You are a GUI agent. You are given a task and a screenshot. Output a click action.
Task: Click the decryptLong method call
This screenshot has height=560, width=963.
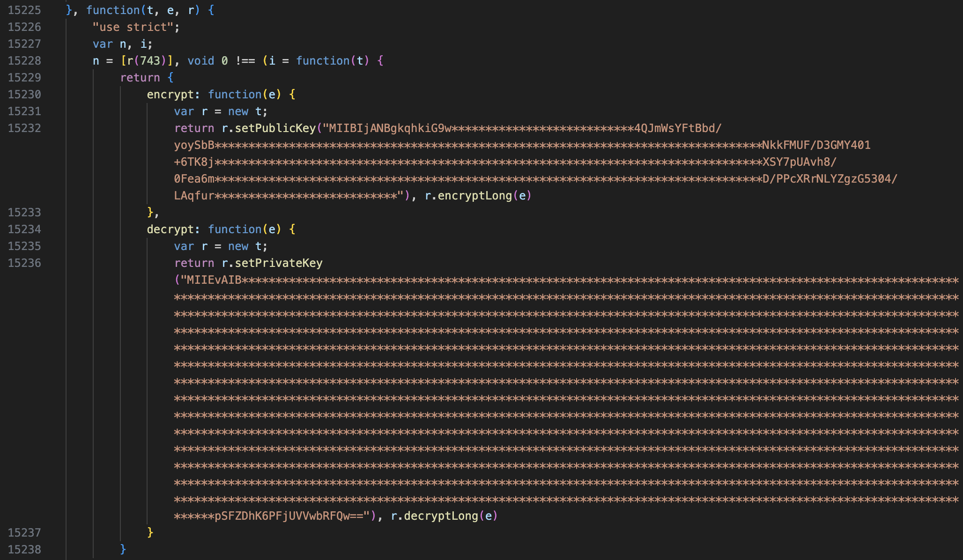[441, 516]
